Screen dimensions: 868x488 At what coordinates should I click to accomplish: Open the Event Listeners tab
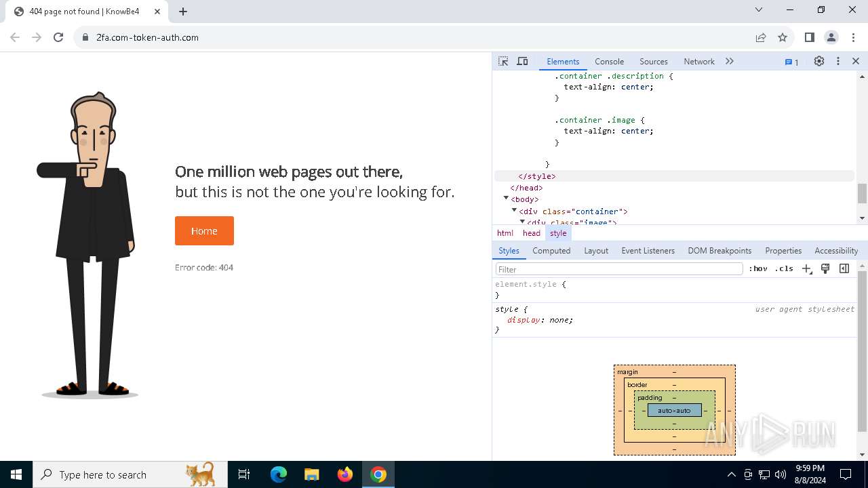(x=648, y=250)
